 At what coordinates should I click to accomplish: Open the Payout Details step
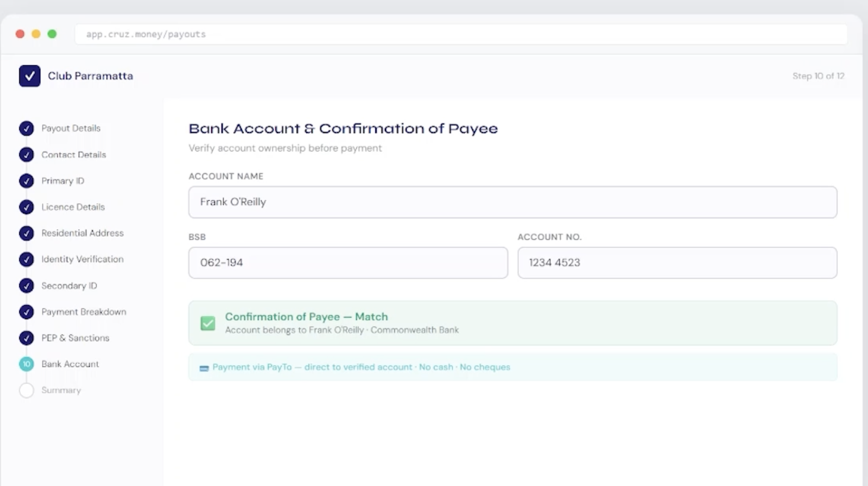pos(71,128)
